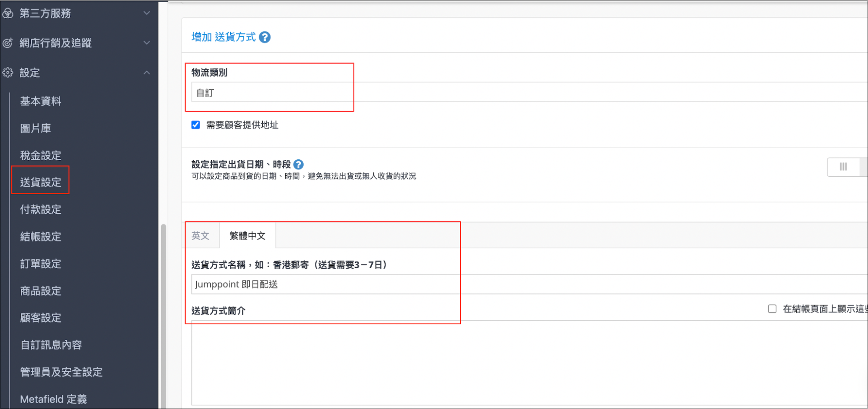This screenshot has width=868, height=409.
Task: Click the 網店行銷及追蹤 target icon
Action: pyautogui.click(x=8, y=43)
